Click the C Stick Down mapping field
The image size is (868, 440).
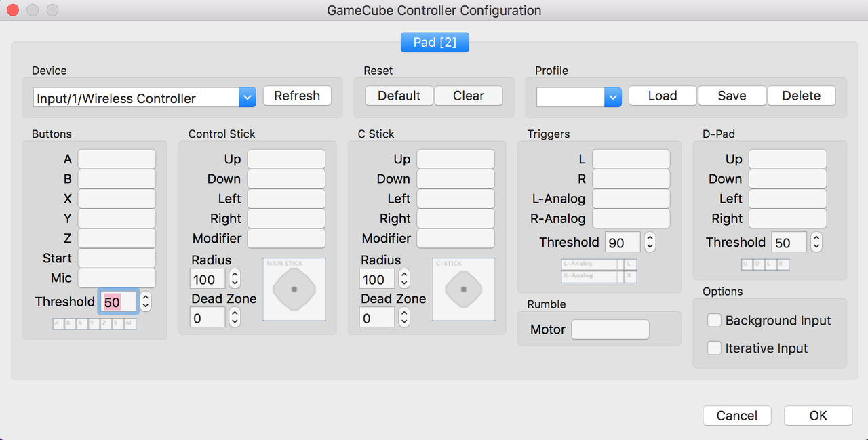click(x=456, y=179)
